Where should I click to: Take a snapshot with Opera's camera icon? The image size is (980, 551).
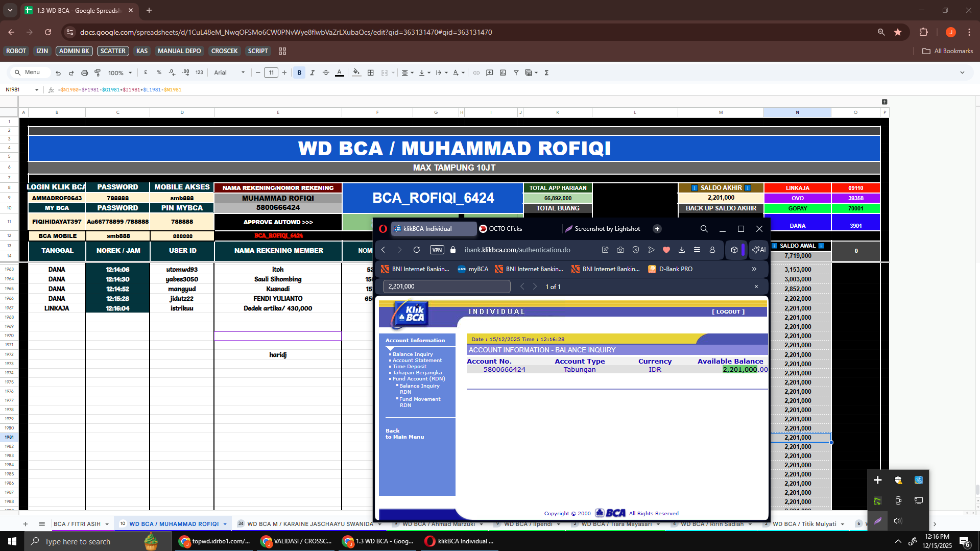(x=620, y=250)
